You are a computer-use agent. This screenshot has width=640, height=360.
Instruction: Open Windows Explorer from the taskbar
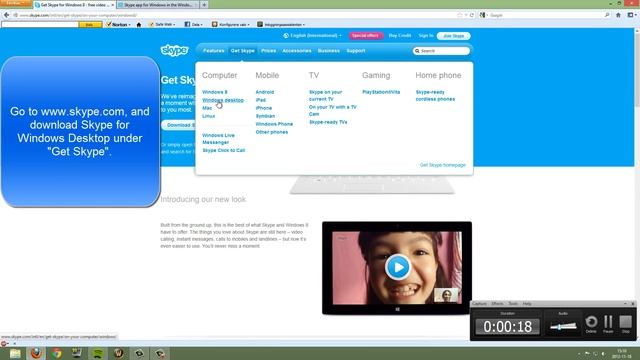pos(15,353)
